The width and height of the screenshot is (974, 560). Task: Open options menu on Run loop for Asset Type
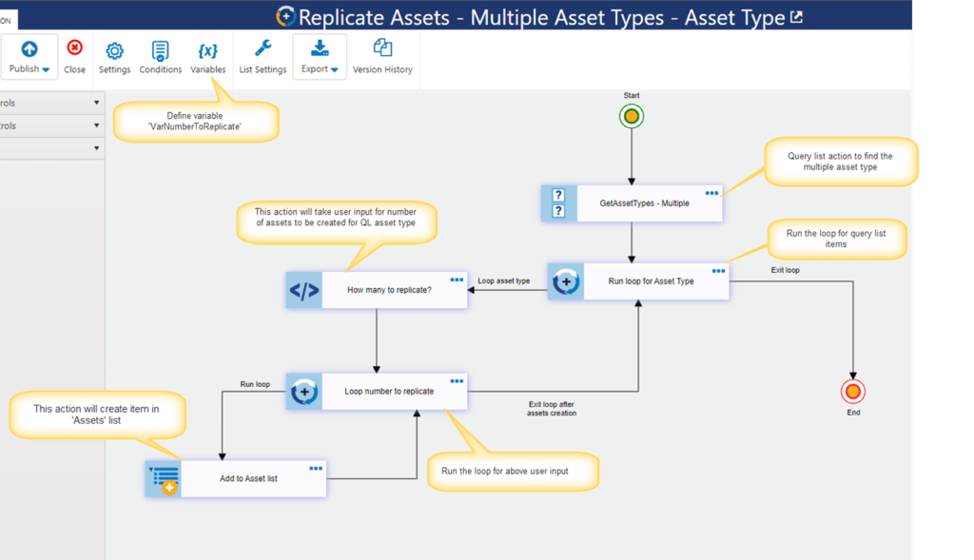[x=719, y=271]
